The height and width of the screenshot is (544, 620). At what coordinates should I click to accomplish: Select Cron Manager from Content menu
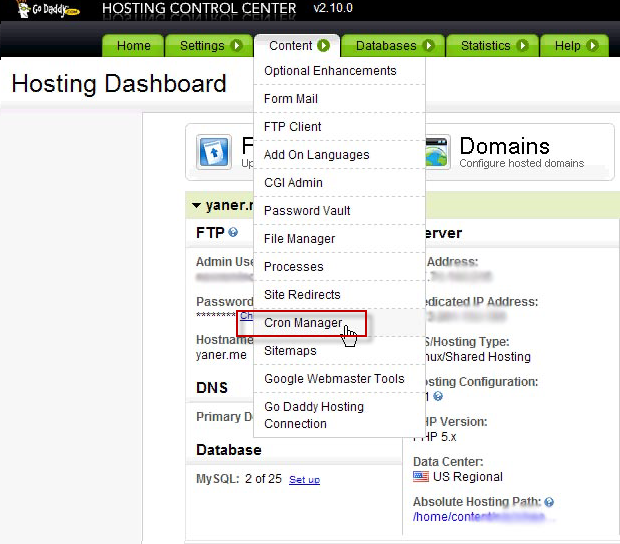pyautogui.click(x=302, y=323)
